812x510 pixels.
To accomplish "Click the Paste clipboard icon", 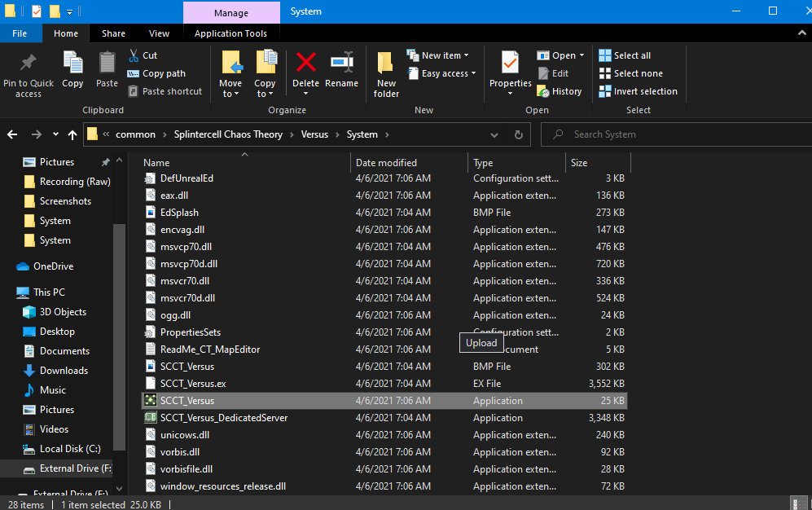I will click(108, 64).
